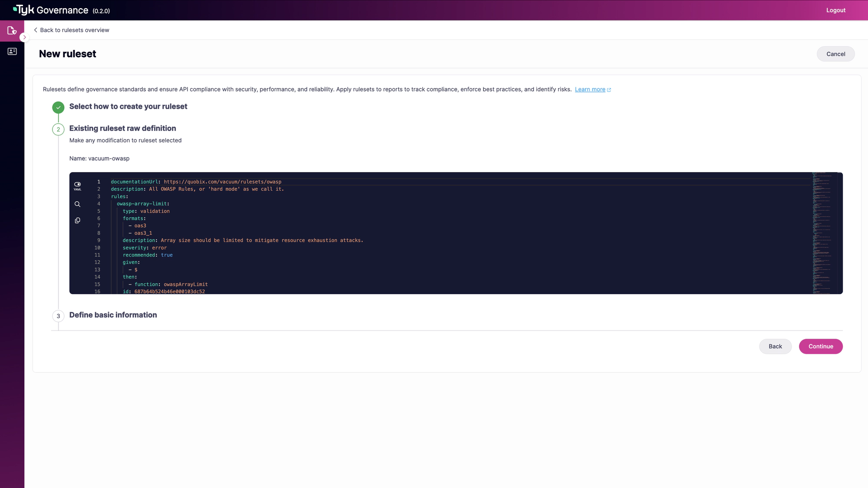Click the search icon in code editor

click(x=77, y=204)
